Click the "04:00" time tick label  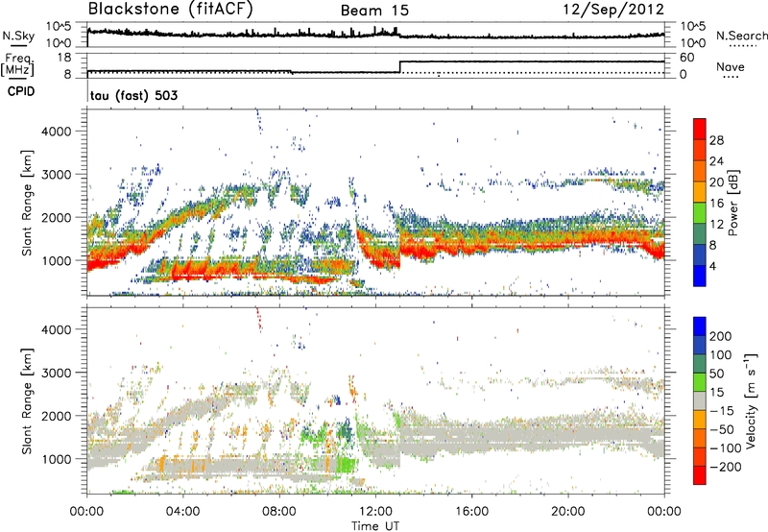182,512
